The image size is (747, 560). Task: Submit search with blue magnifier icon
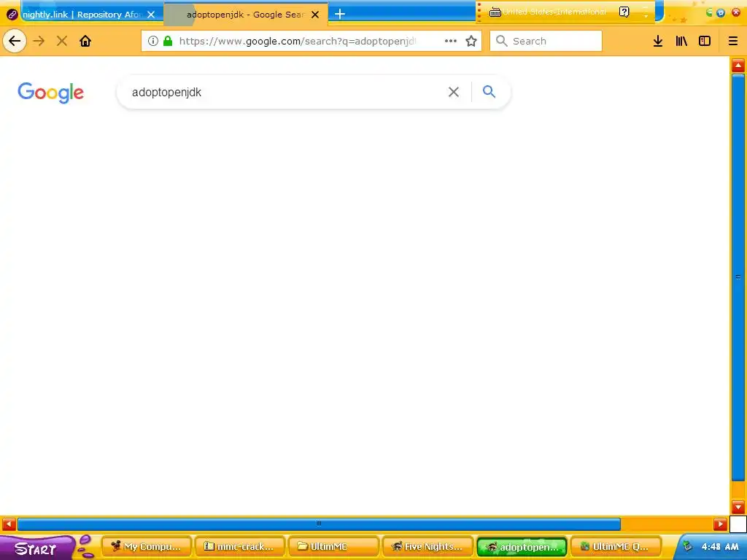tap(489, 91)
